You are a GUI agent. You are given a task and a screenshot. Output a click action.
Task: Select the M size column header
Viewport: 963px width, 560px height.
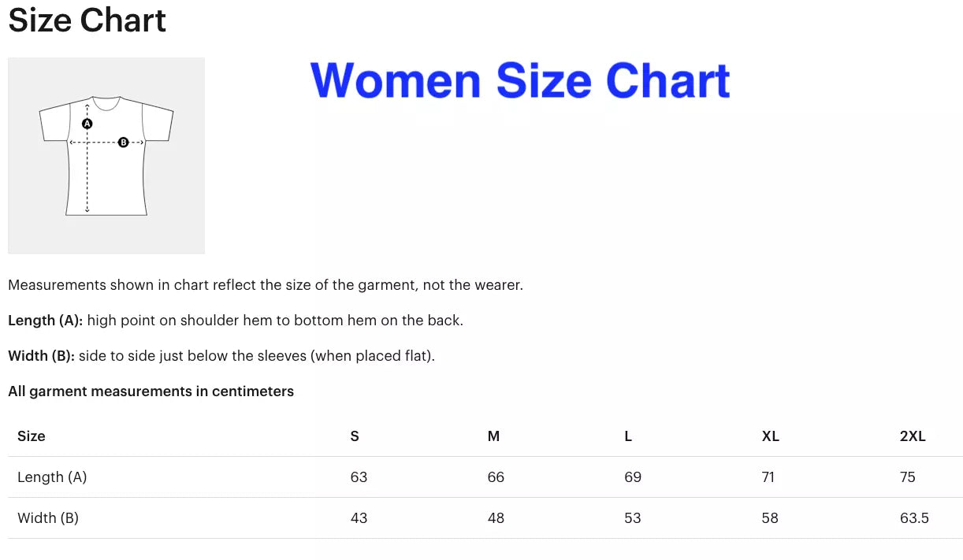click(x=493, y=436)
